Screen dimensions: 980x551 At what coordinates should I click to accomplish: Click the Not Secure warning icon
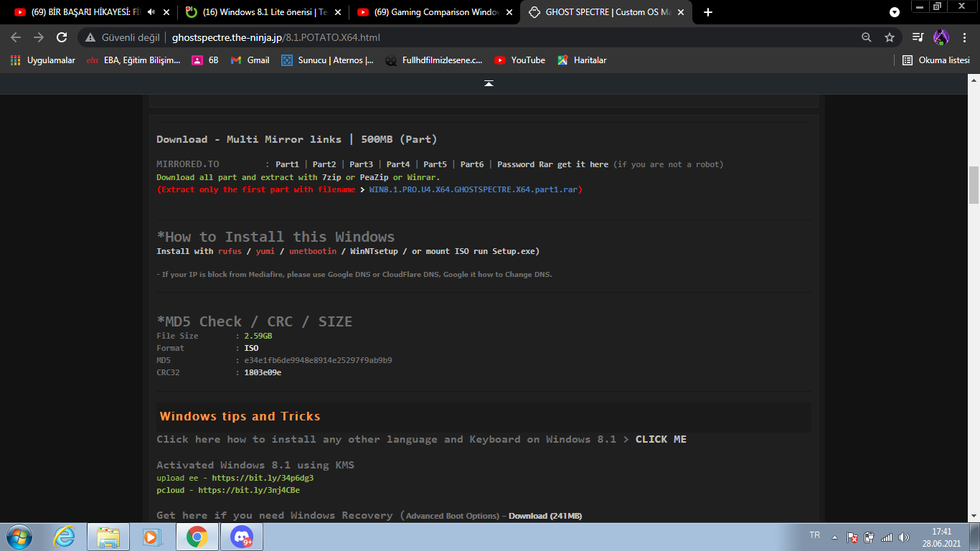pyautogui.click(x=90, y=37)
